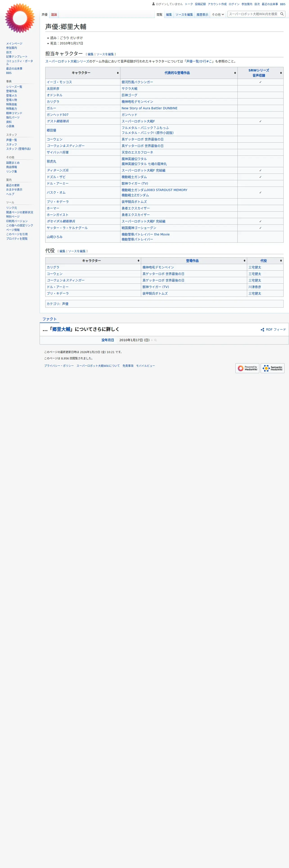Open the 履歴表示 tab
The image size is (289, 868).
202,14
